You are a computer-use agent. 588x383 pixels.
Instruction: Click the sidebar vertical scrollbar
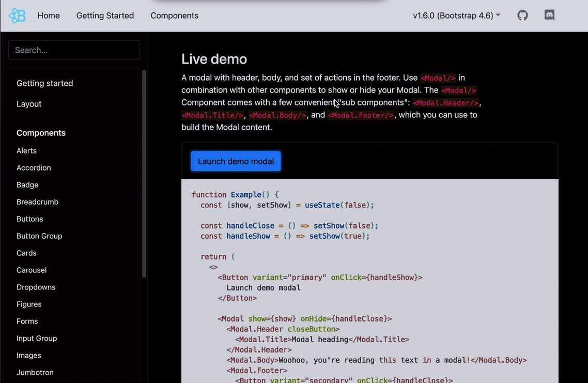(x=144, y=174)
